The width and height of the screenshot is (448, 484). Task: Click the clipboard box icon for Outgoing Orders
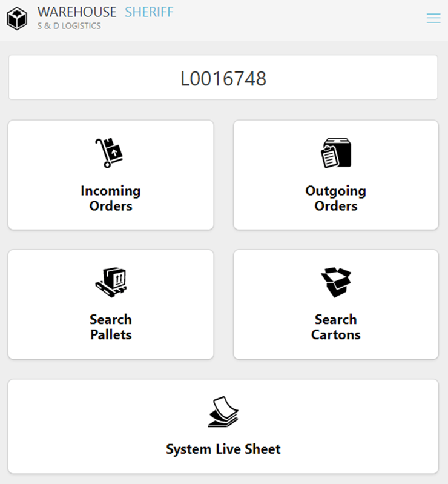point(335,153)
